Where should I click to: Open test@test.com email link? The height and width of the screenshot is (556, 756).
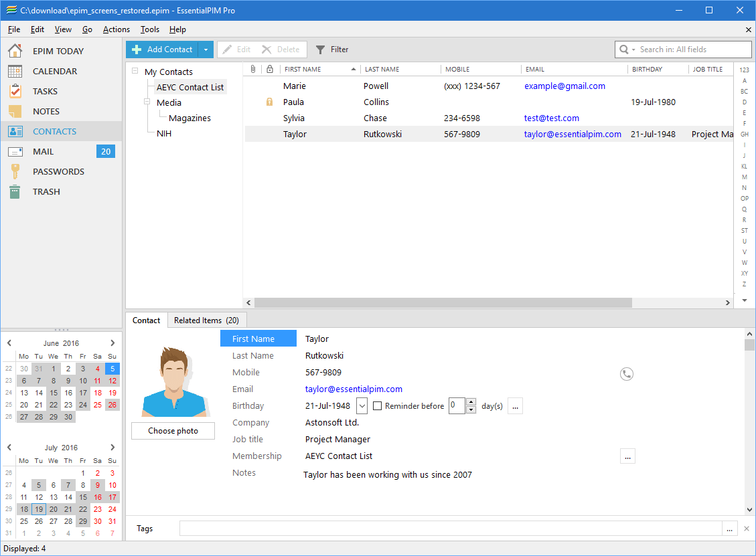click(552, 118)
